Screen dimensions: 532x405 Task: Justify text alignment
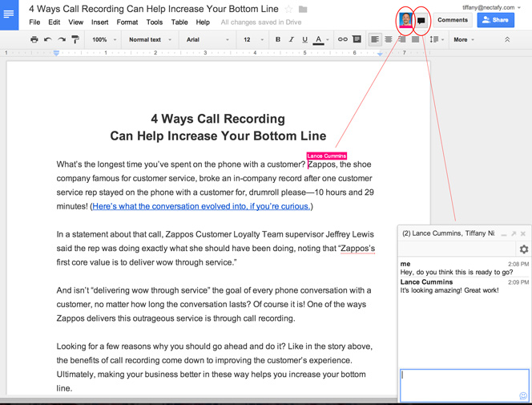click(415, 39)
